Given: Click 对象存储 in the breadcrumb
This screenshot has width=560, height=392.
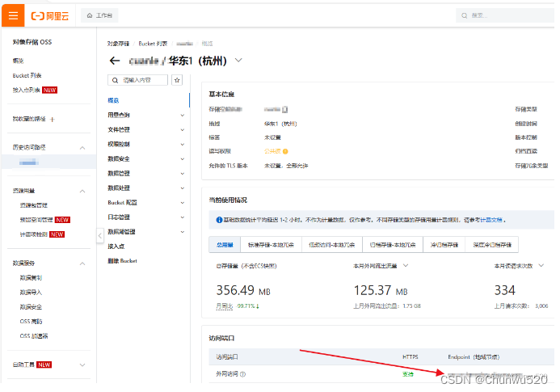Looking at the screenshot, I should point(118,44).
